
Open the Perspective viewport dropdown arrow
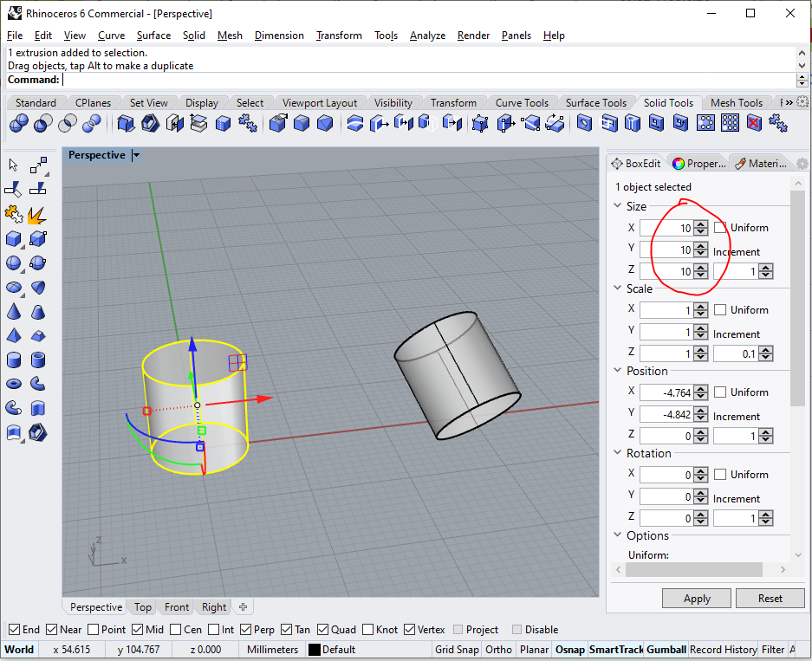pyautogui.click(x=136, y=155)
